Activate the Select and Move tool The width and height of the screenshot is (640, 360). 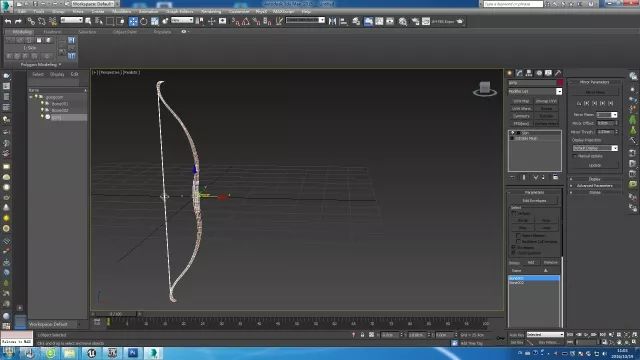pyautogui.click(x=133, y=21)
